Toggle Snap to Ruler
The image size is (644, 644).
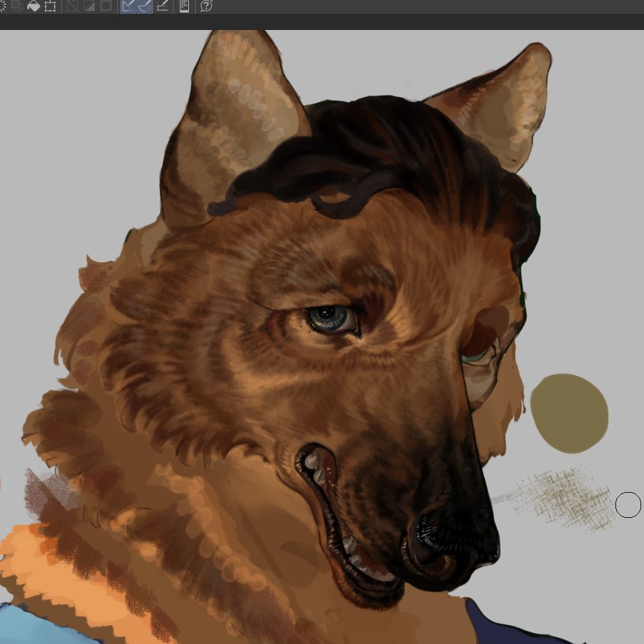coord(128,6)
